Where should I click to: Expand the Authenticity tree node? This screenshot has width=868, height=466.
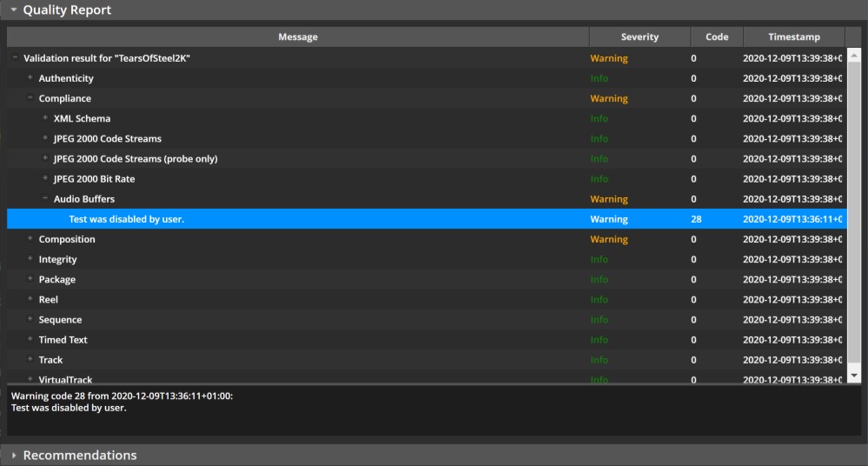click(x=30, y=78)
